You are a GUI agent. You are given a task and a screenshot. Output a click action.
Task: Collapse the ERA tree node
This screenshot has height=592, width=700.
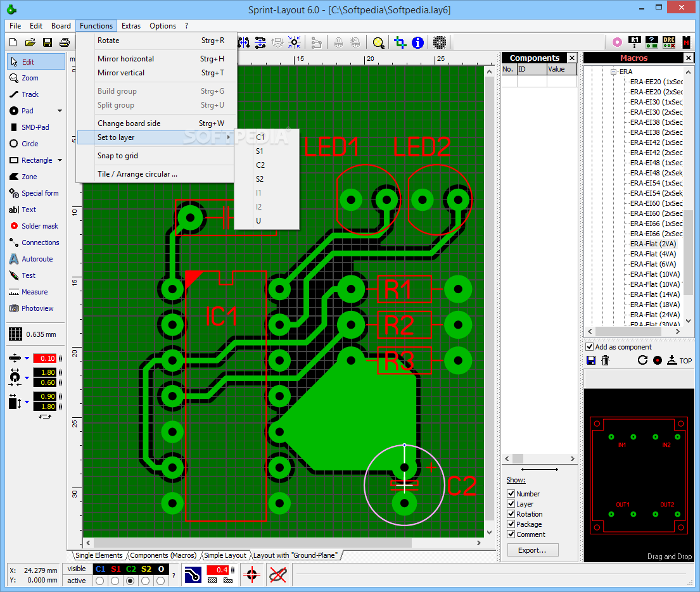(x=613, y=72)
